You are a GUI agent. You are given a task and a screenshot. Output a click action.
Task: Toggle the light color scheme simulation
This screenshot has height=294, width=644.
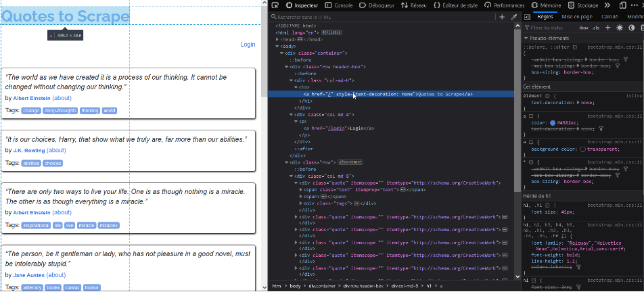click(x=620, y=28)
